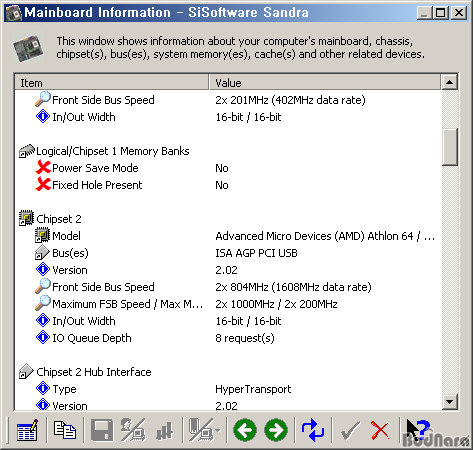473x450 pixels.
Task: Click the grayed computer percent icon after save
Action: click(133, 430)
